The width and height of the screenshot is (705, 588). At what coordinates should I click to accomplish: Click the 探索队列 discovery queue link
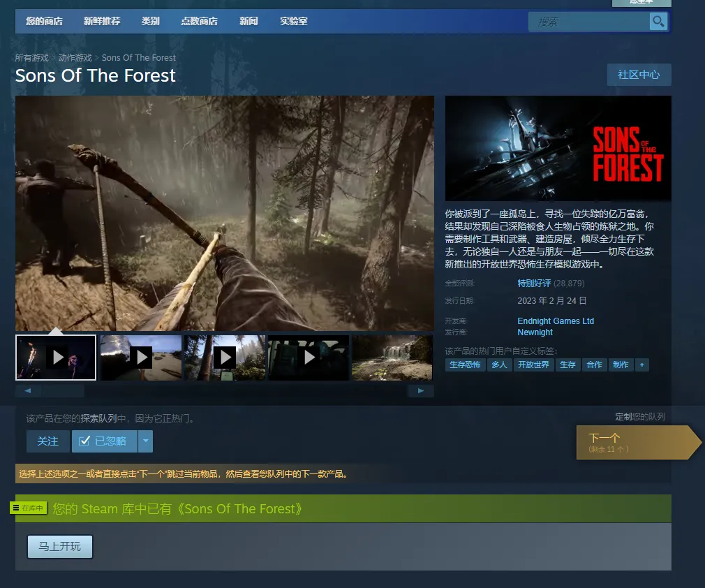(x=99, y=418)
